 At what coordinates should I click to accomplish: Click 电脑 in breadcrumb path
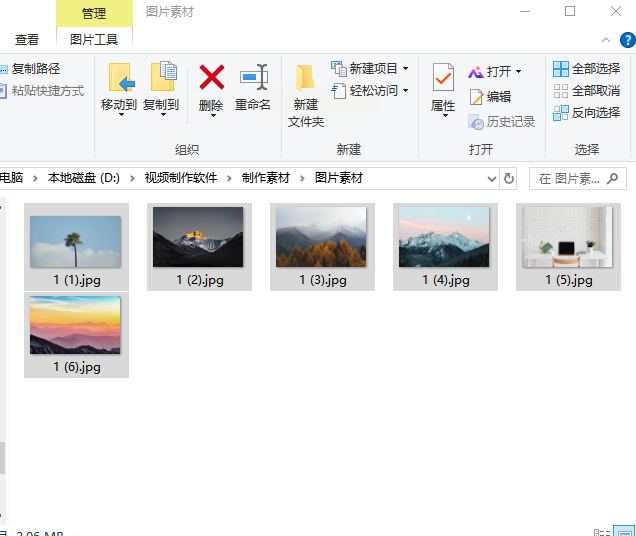(x=12, y=178)
